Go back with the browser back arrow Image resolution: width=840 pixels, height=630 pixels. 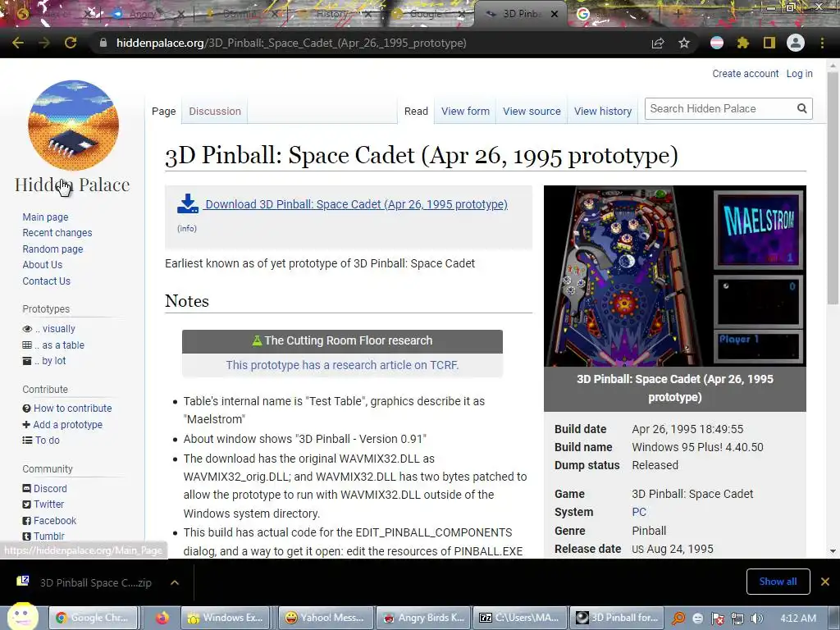pos(18,43)
